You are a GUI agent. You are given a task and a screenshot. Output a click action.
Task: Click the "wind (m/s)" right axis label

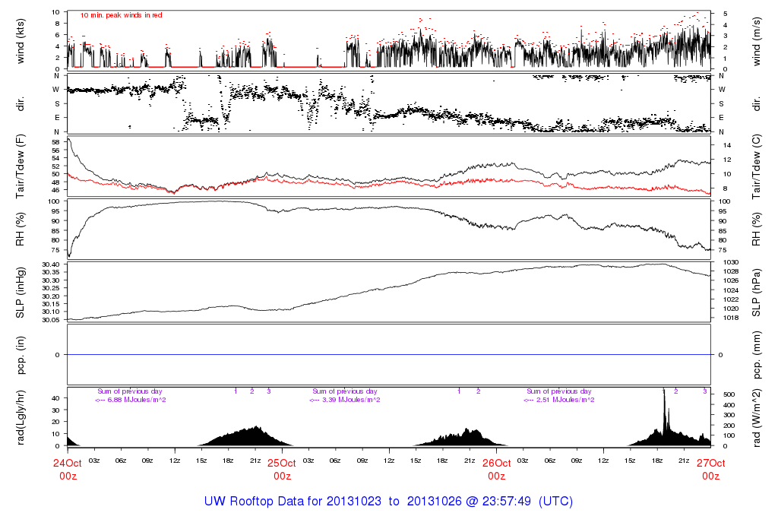[x=758, y=40]
